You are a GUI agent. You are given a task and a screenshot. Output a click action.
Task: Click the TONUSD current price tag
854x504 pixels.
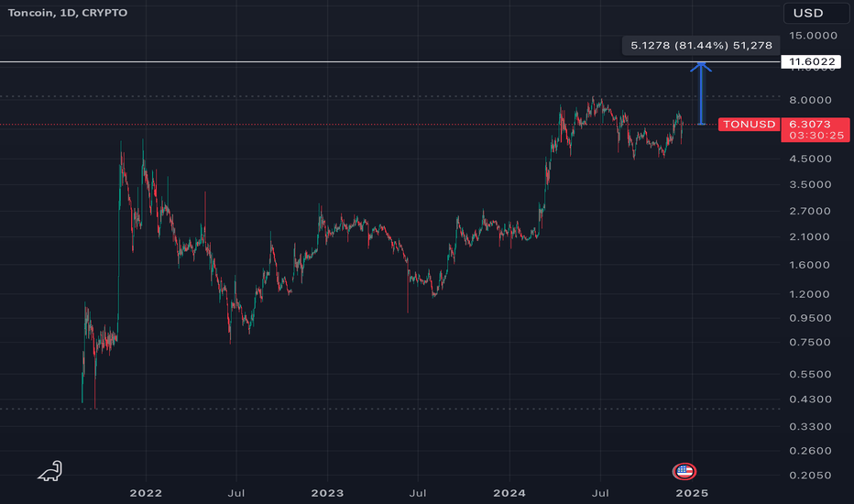click(x=749, y=125)
